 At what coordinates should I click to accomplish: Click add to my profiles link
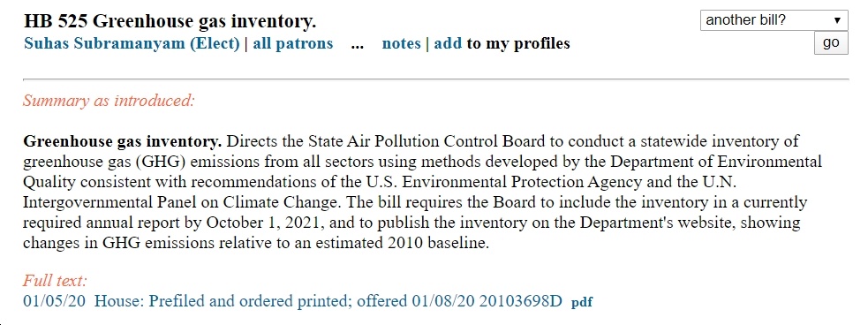(x=448, y=43)
